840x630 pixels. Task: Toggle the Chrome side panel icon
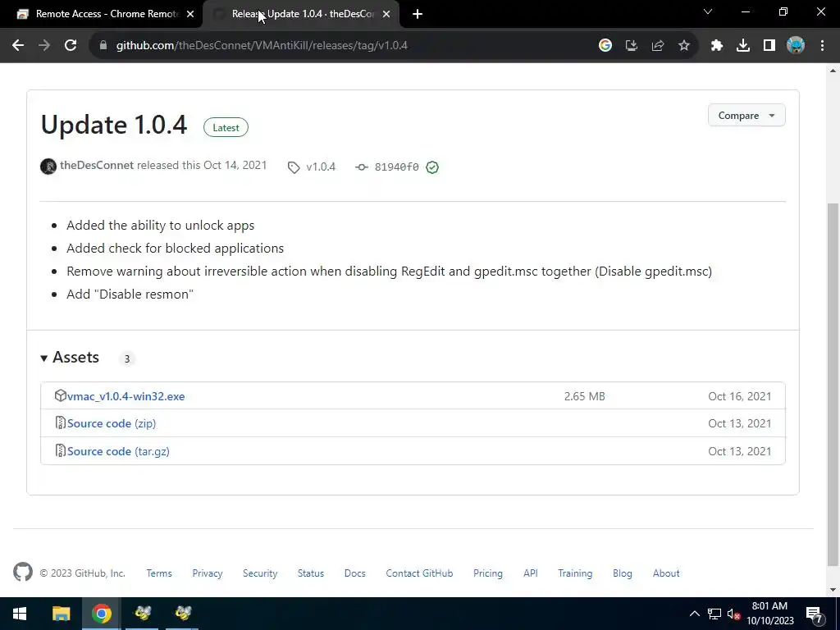coord(769,46)
